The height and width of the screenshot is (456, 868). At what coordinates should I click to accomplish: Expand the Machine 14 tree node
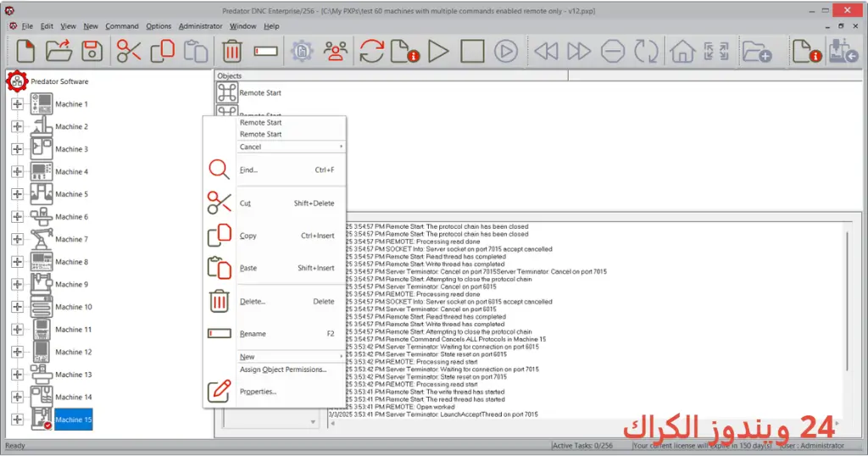coord(17,398)
